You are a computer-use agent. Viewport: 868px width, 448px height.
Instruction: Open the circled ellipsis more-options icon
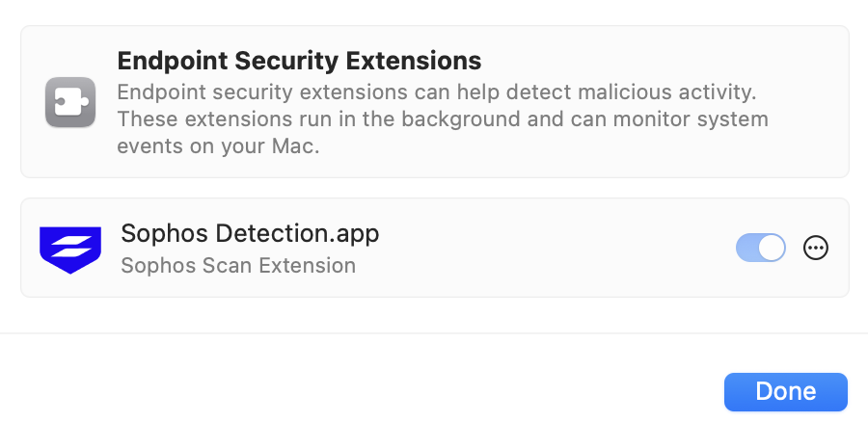pos(816,249)
